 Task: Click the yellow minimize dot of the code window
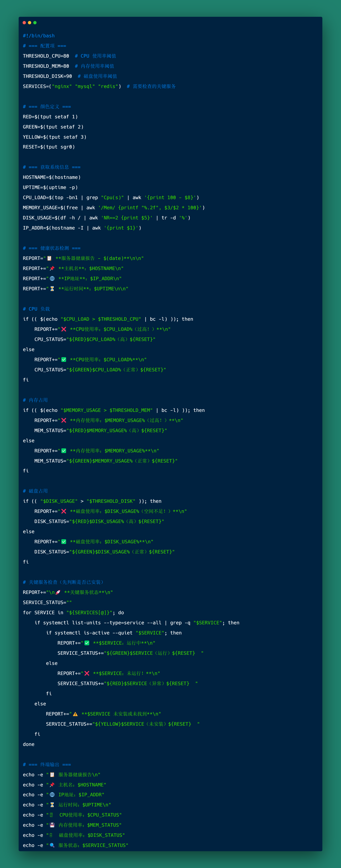point(30,23)
